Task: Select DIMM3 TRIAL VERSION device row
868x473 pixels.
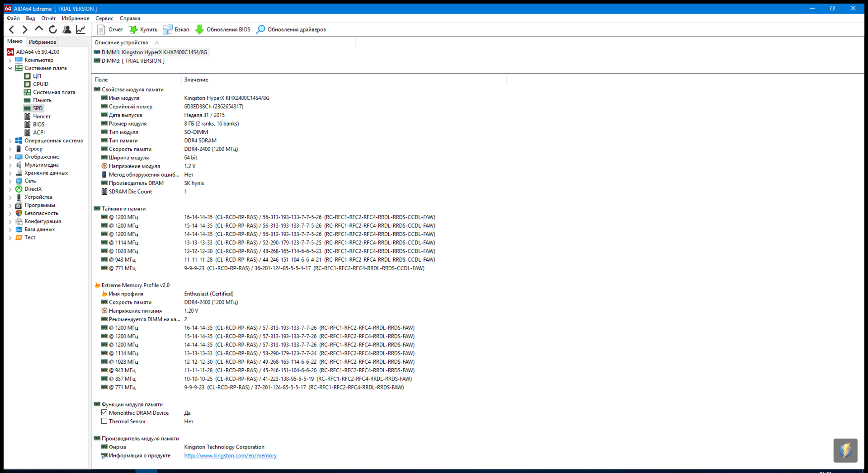Action: (x=129, y=61)
